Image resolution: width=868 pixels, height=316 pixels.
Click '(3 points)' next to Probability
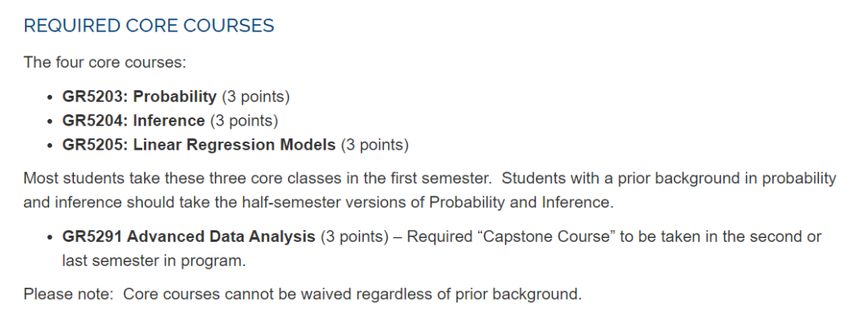pyautogui.click(x=256, y=96)
